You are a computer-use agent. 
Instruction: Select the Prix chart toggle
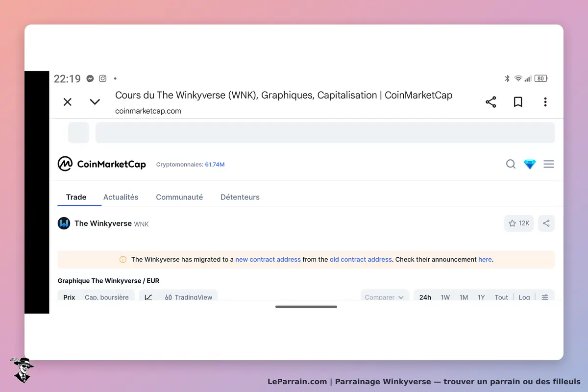coord(69,297)
